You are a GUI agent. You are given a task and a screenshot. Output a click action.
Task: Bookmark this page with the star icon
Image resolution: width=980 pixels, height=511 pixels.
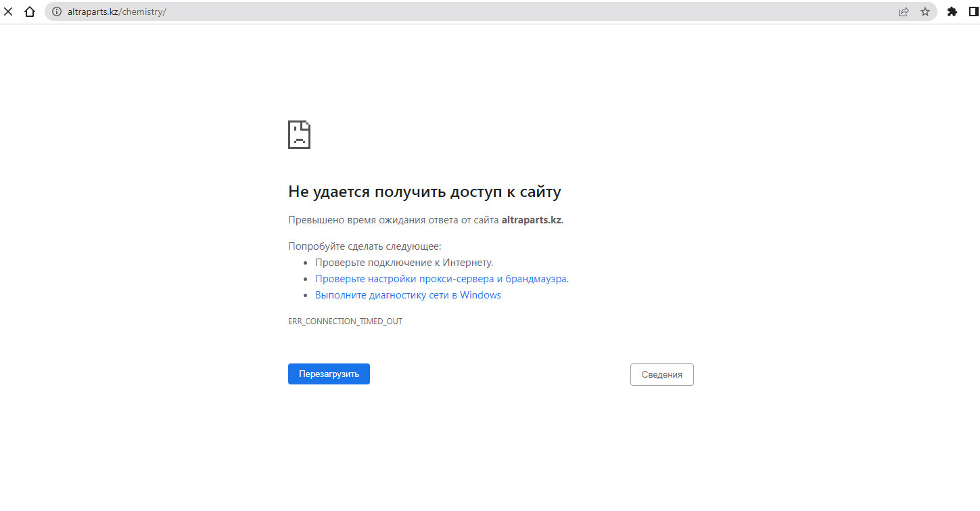925,12
